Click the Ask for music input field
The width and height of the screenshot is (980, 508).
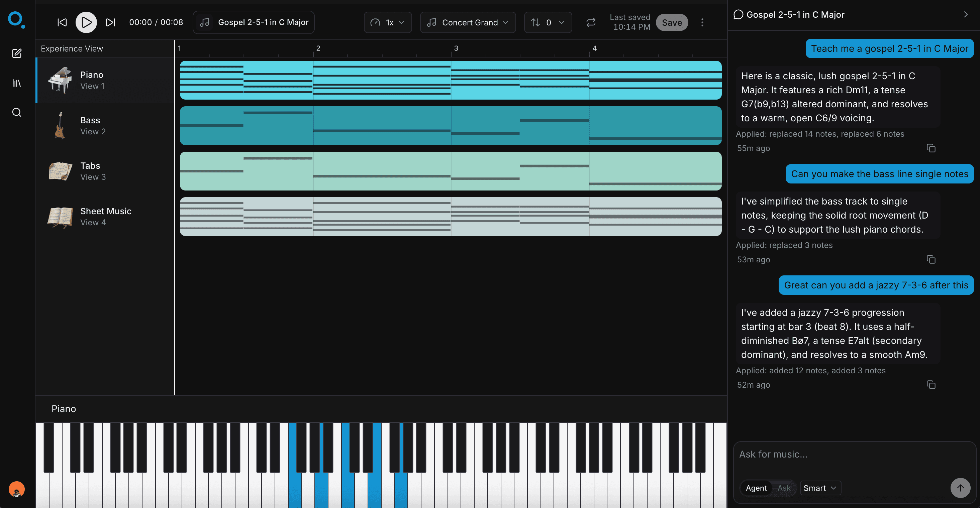[x=855, y=455]
